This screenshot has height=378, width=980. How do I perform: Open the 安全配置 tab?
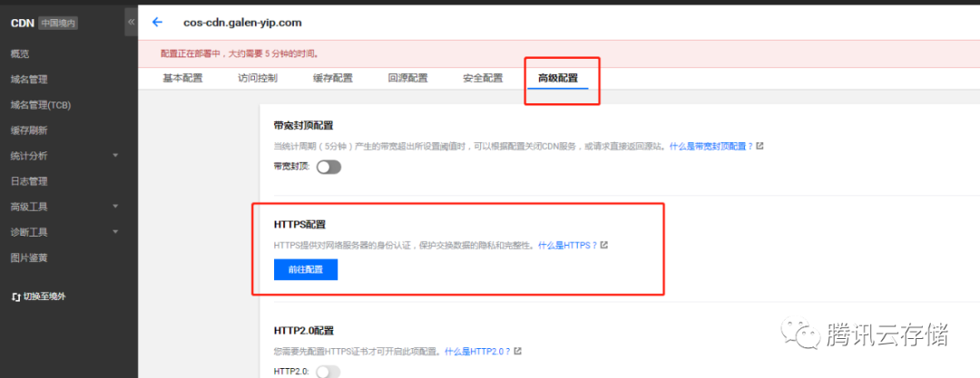coord(483,78)
